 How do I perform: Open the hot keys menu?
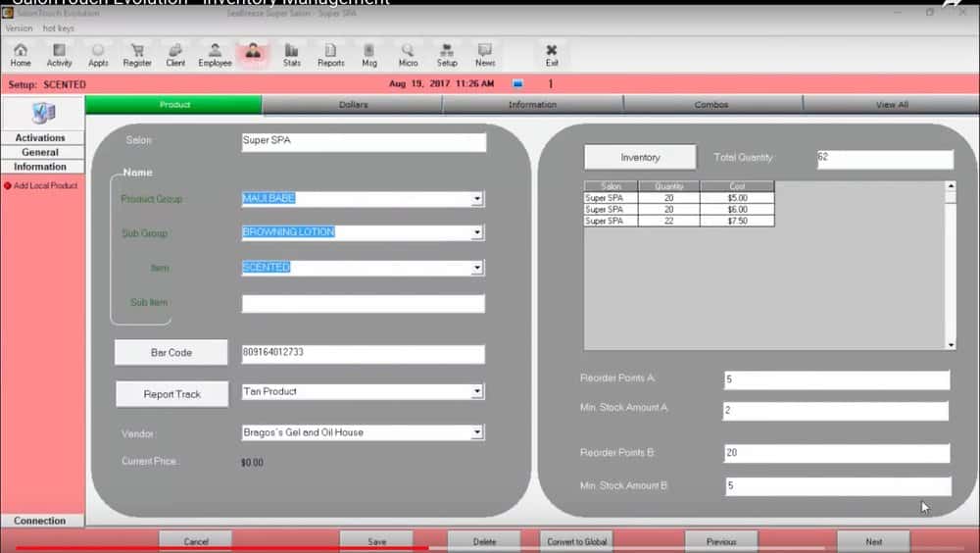click(x=58, y=28)
